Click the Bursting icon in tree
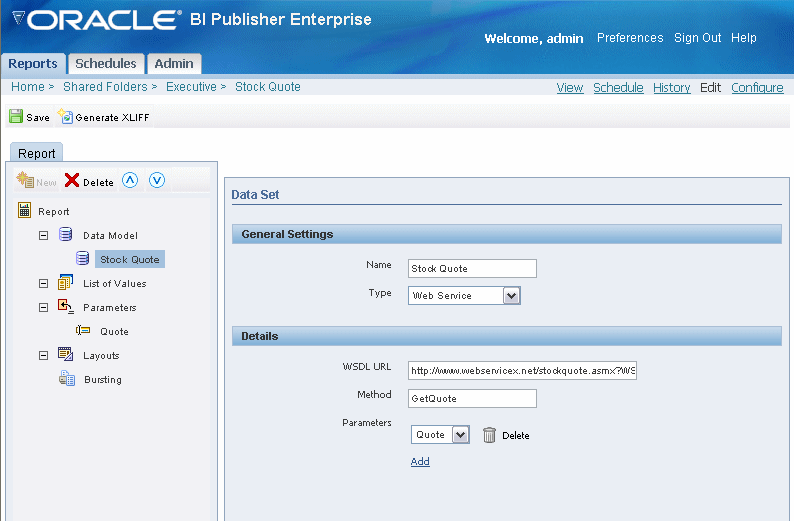 tap(67, 378)
